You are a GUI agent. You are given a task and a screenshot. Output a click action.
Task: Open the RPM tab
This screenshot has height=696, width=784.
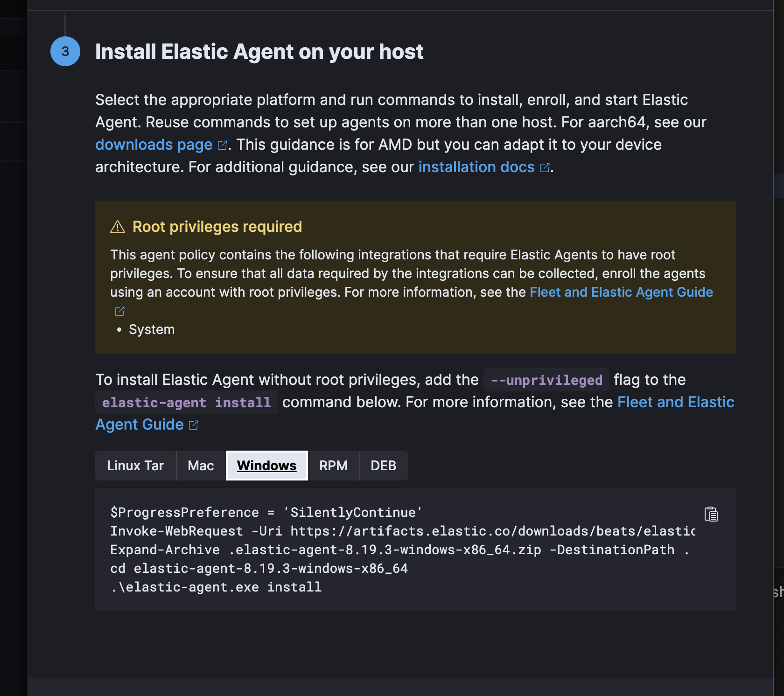pos(333,466)
